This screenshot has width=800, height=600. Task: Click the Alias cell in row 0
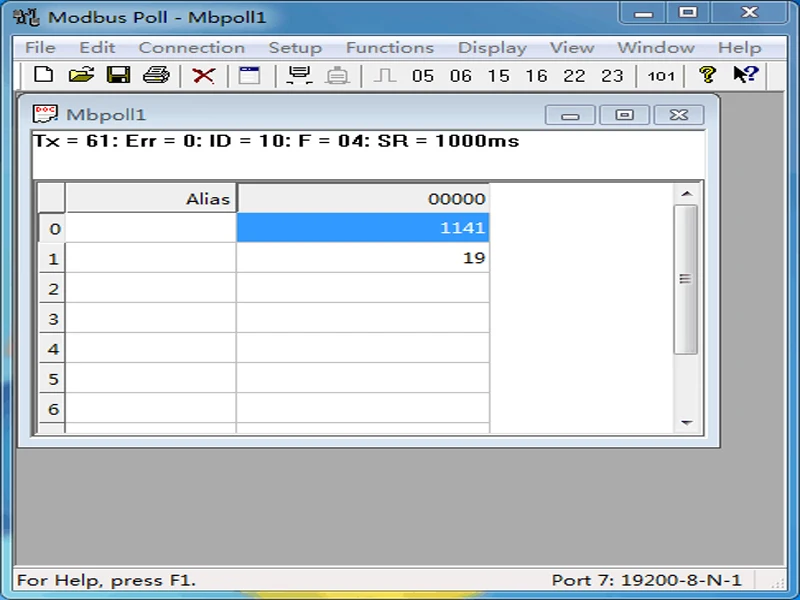[x=151, y=228]
